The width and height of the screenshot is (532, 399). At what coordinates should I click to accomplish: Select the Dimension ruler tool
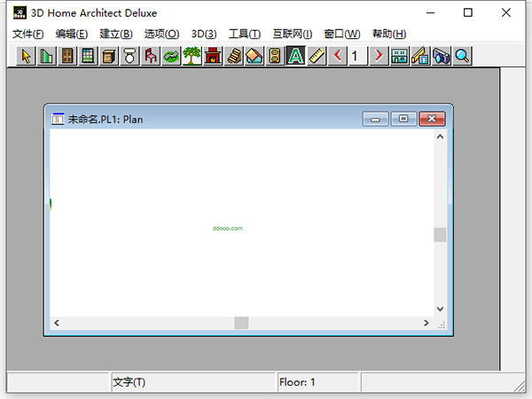(317, 56)
